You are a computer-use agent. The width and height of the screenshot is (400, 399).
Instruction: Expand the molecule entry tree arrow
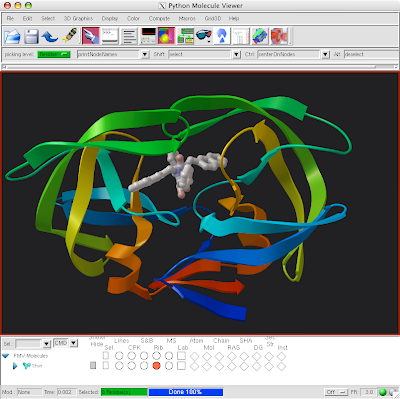click(15, 366)
